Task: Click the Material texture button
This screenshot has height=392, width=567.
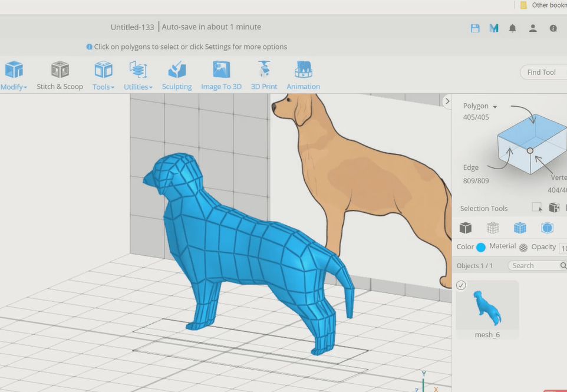Action: click(523, 248)
